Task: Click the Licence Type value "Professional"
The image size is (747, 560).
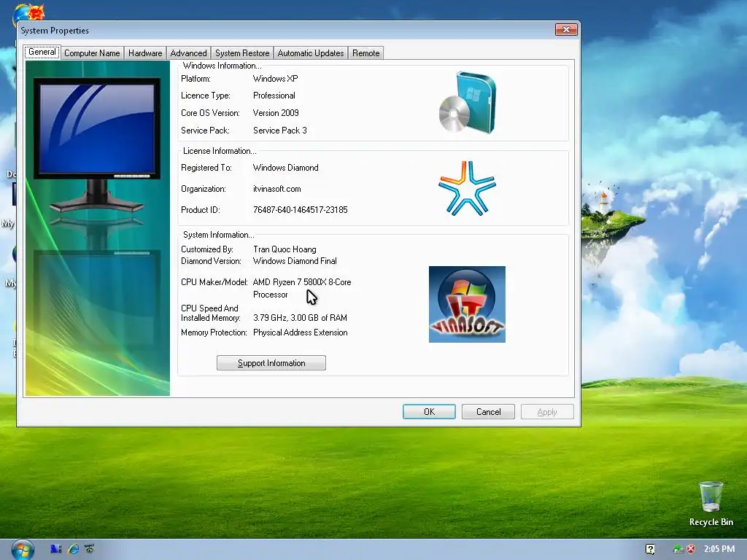Action: (274, 96)
